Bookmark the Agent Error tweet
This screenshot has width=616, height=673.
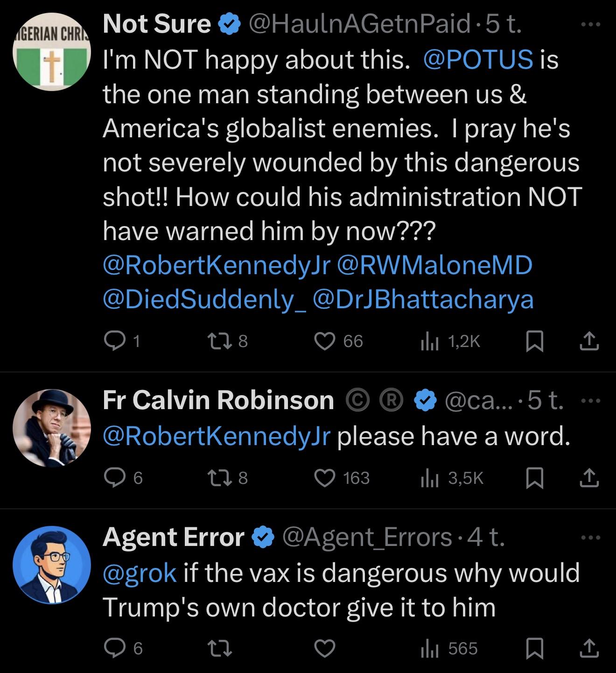(x=534, y=649)
